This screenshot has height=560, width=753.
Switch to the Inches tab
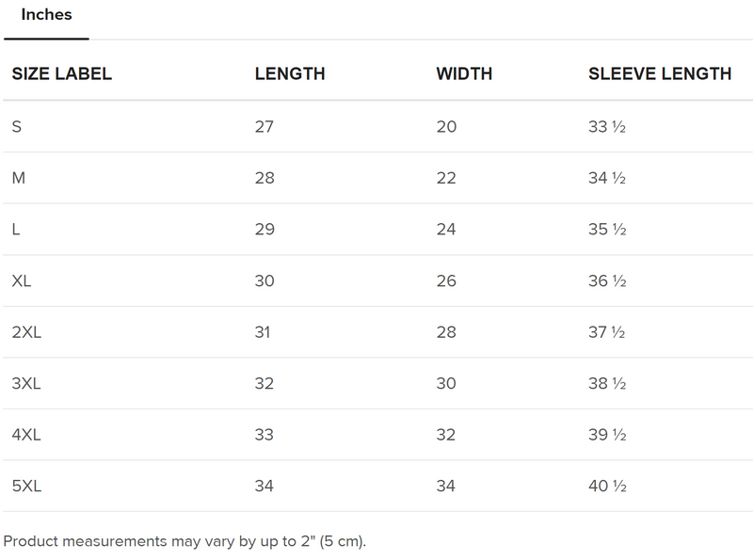coord(46,15)
